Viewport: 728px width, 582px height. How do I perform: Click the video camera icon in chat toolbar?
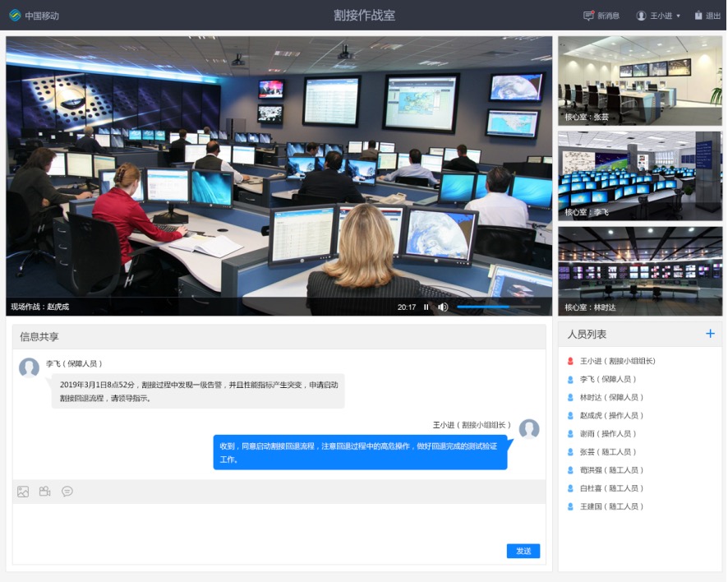point(45,492)
